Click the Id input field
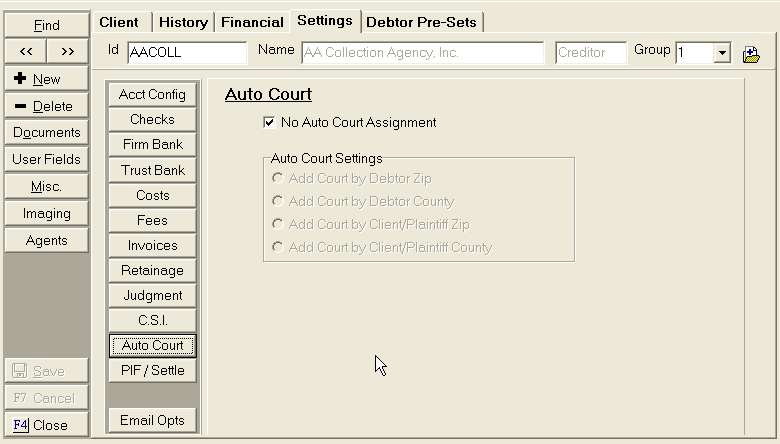Image resolution: width=780 pixels, height=444 pixels. pyautogui.click(x=186, y=53)
